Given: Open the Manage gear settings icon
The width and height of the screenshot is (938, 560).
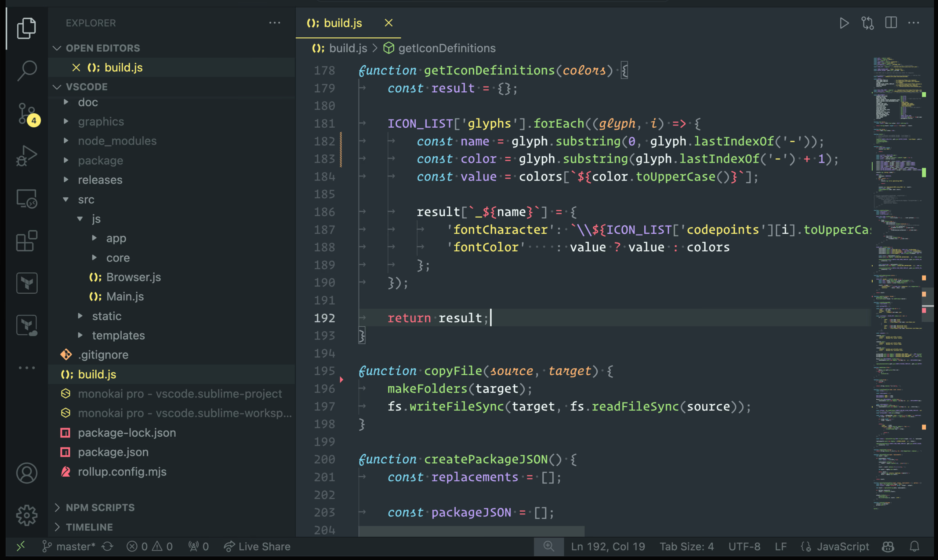Looking at the screenshot, I should [27, 515].
